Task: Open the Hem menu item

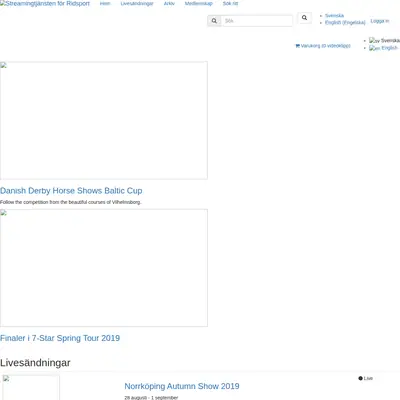Action: [105, 3]
